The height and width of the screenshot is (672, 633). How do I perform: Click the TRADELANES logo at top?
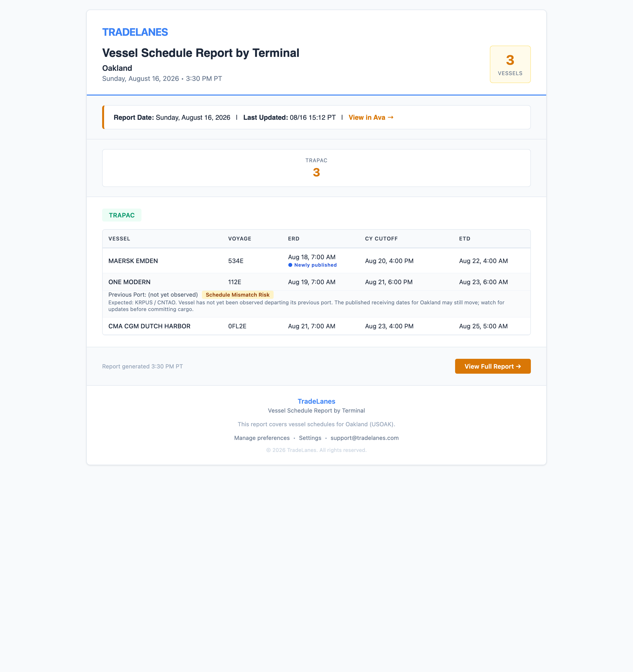point(135,32)
